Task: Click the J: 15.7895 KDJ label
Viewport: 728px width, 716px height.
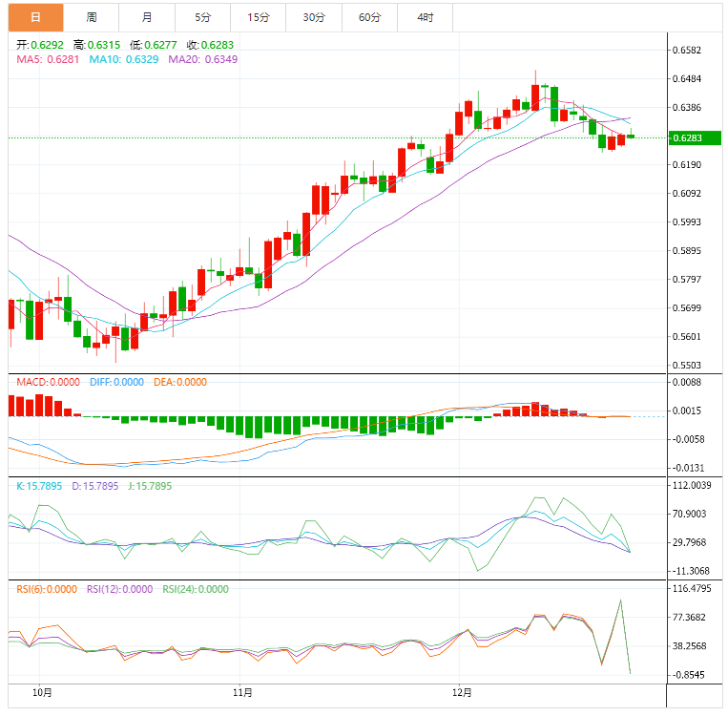Action: (150, 486)
